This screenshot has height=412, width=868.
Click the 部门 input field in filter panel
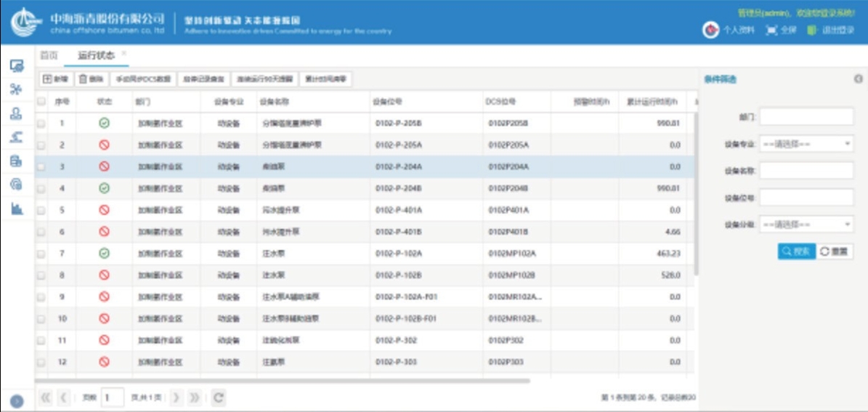coord(806,117)
